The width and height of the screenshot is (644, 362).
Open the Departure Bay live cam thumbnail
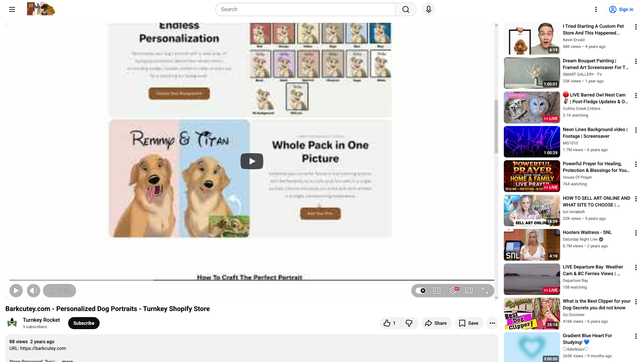(x=532, y=279)
